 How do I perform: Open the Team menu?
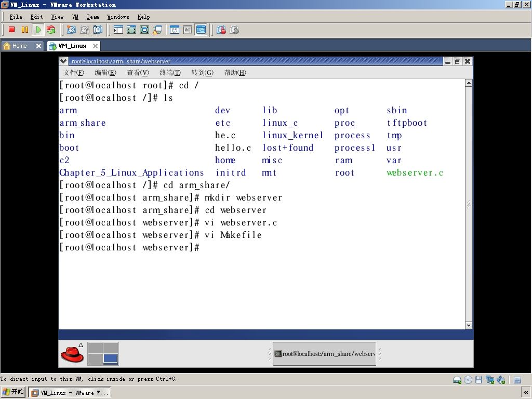92,17
